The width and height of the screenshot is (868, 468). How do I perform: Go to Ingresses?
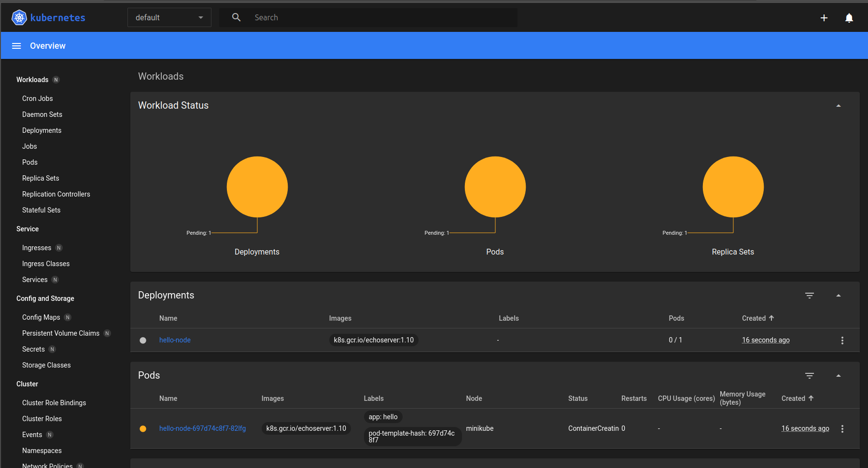[37, 248]
